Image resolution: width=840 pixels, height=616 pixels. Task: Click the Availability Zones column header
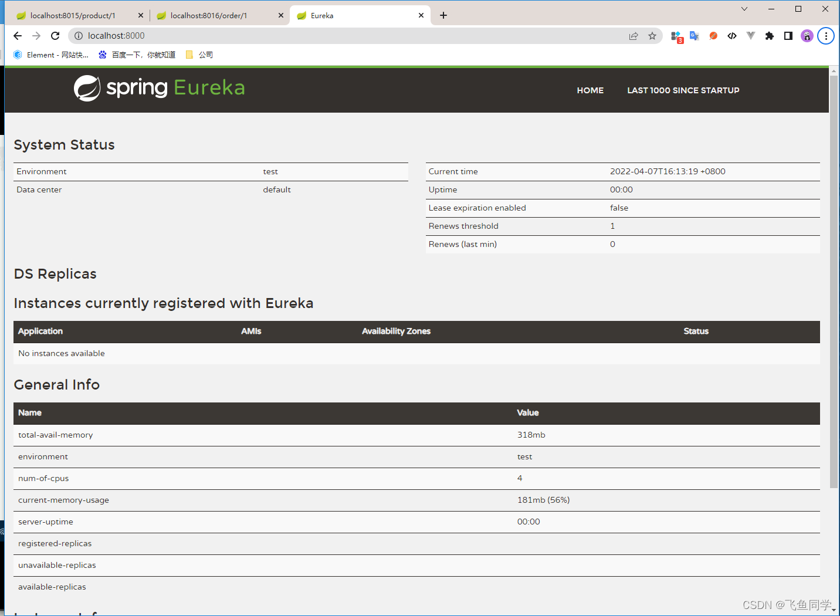point(396,331)
